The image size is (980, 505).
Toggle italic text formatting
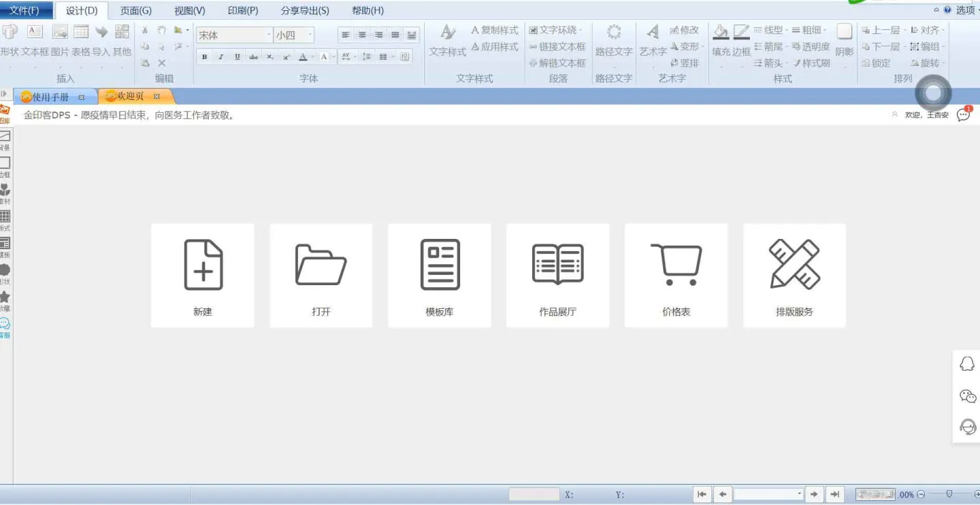[x=220, y=57]
